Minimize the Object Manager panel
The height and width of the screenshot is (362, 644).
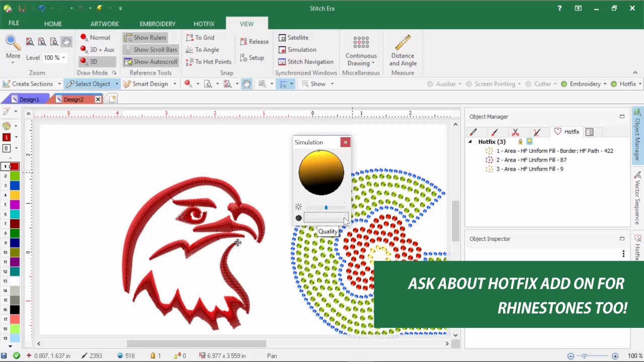[622, 117]
